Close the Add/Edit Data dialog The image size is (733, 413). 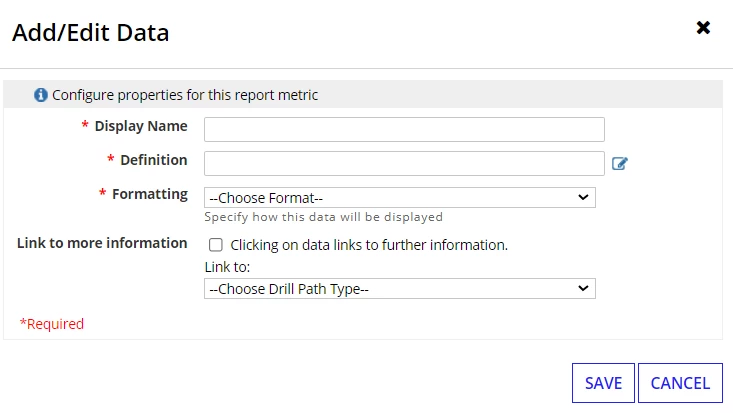click(x=703, y=28)
